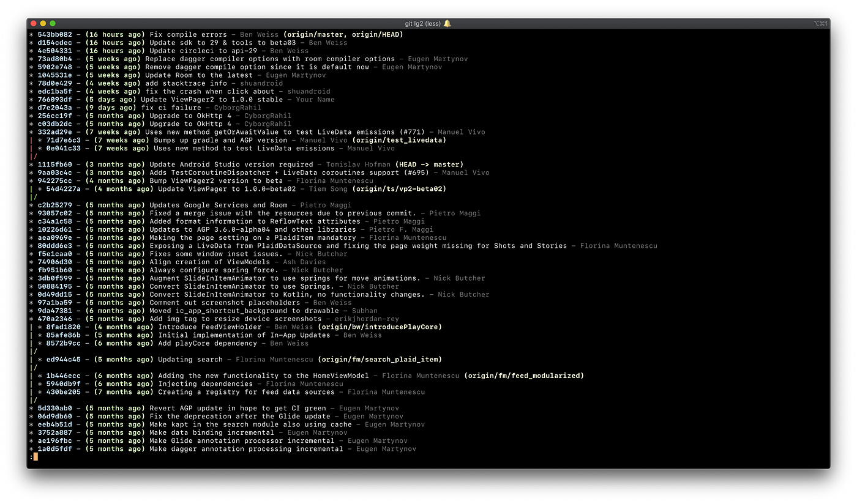Click 'Updates Google Services and Room' commit
The image size is (857, 504).
coord(219,205)
